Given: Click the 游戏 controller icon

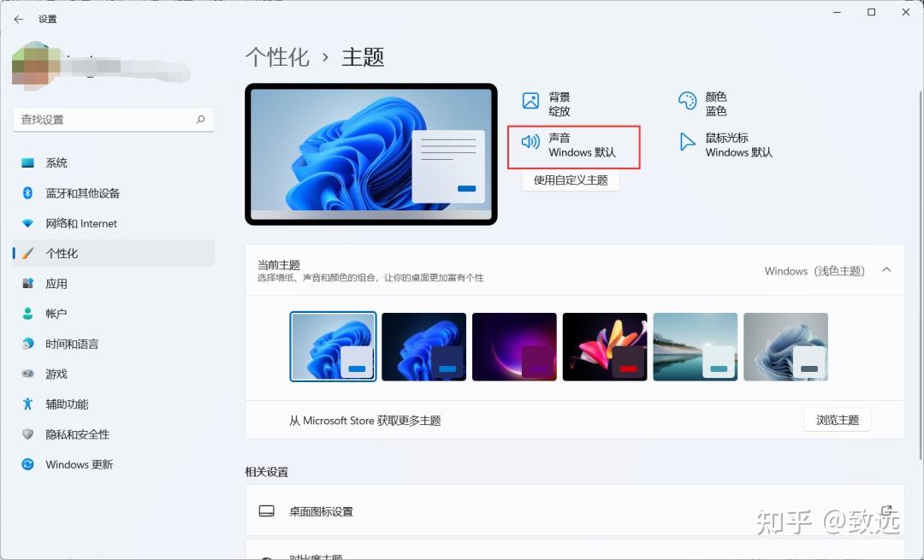Looking at the screenshot, I should pos(27,374).
